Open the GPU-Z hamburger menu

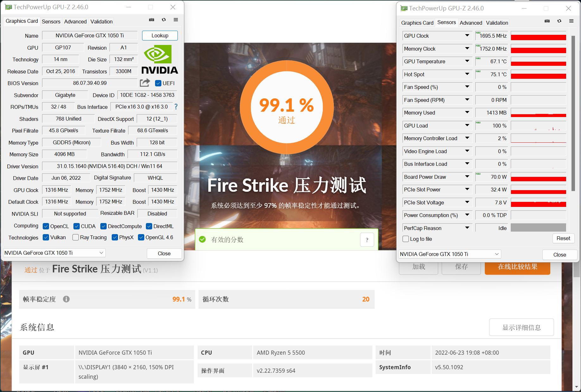[176, 20]
